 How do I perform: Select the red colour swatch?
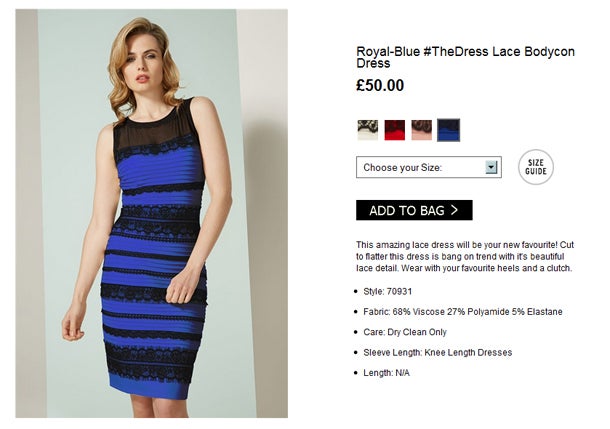394,130
